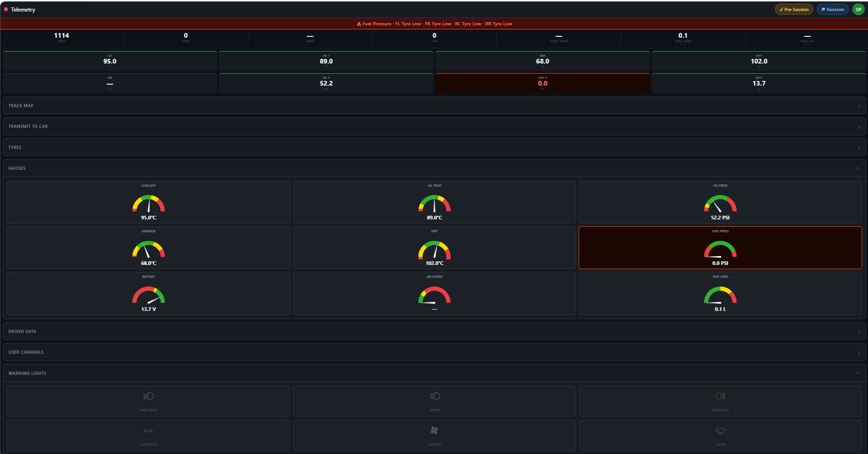Click the Battery gauge dial
The image size is (868, 454).
[x=149, y=295]
